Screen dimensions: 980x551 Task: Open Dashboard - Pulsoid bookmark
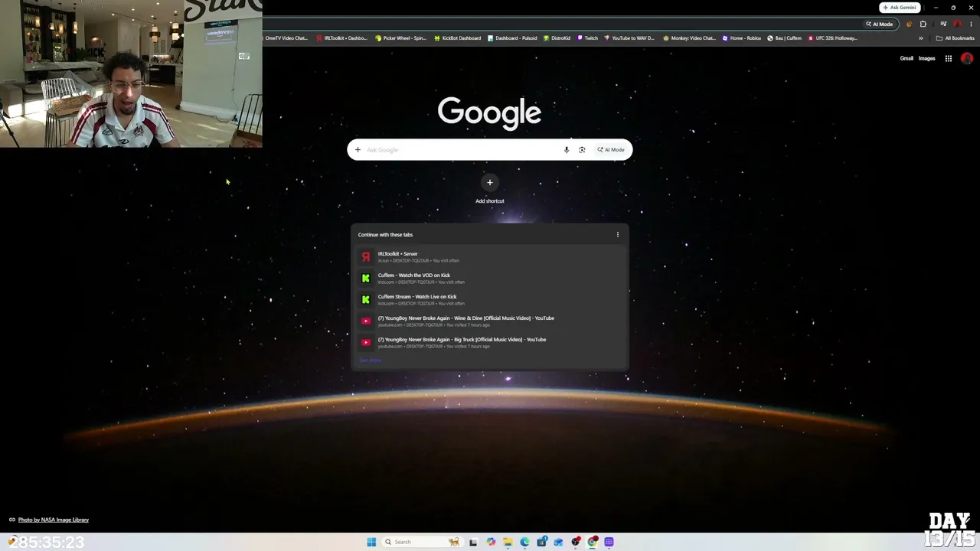pos(512,38)
